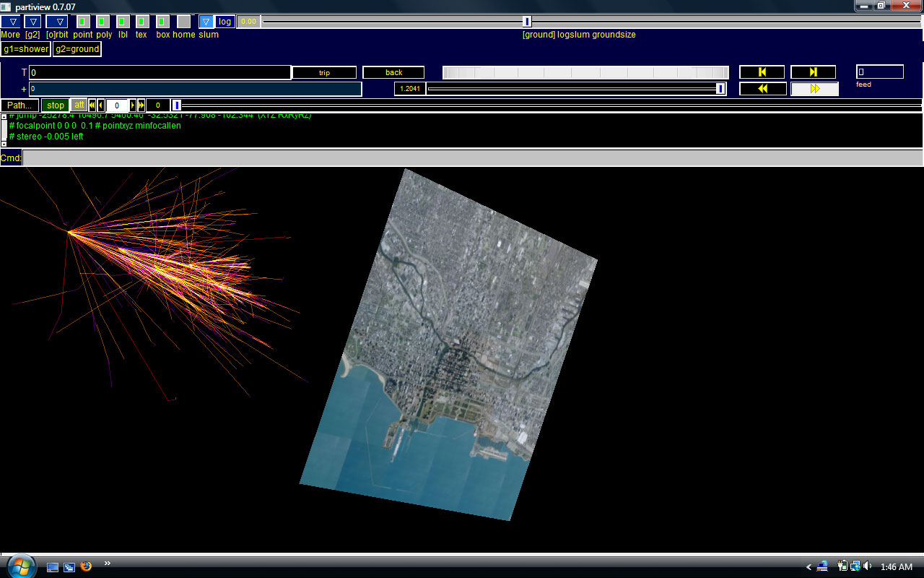The height and width of the screenshot is (578, 924).
Task: Open the More dropdown menu
Action: pyautogui.click(x=12, y=22)
